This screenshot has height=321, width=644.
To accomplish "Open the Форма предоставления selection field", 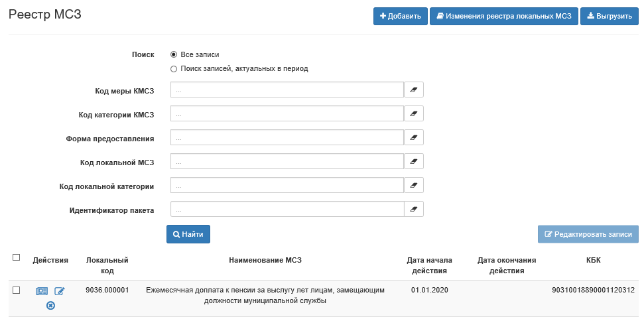I will tap(287, 138).
